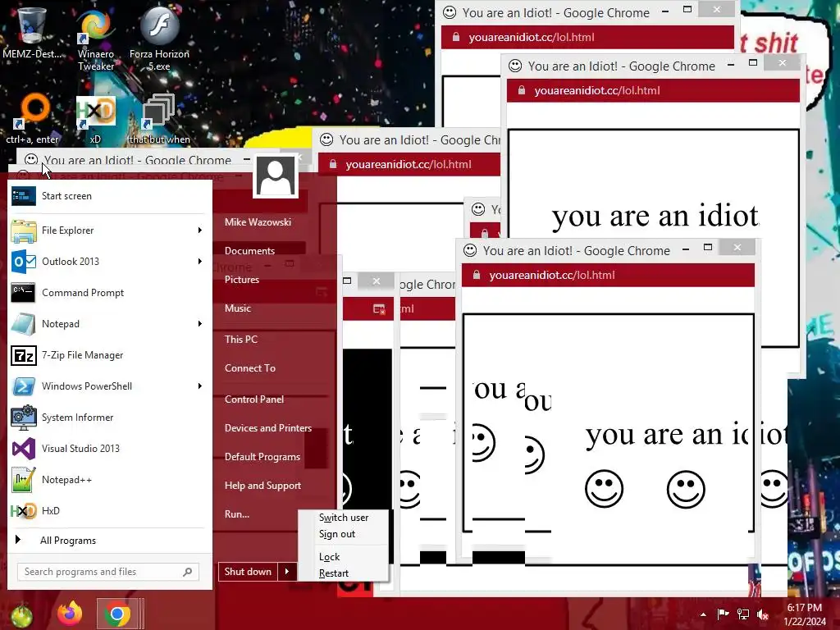Select Forza Horizon 5.exe desktop icon
The height and width of the screenshot is (630, 840).
[159, 39]
